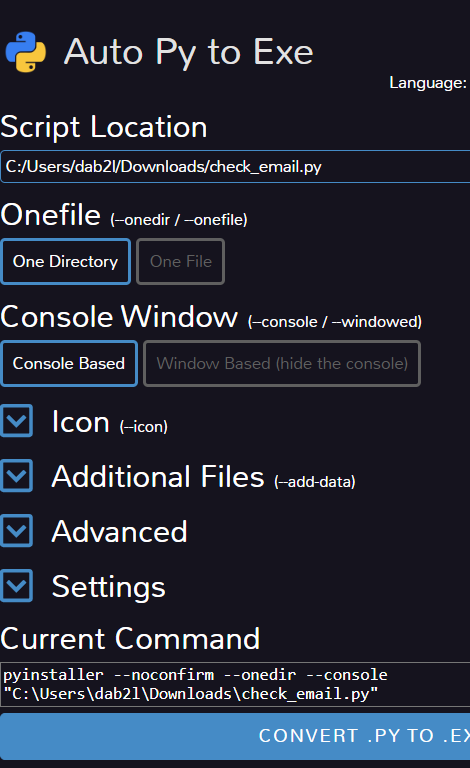Screen dimensions: 470x768
Task: Click the Convert .PY to .EXE button
Action: coord(235,736)
